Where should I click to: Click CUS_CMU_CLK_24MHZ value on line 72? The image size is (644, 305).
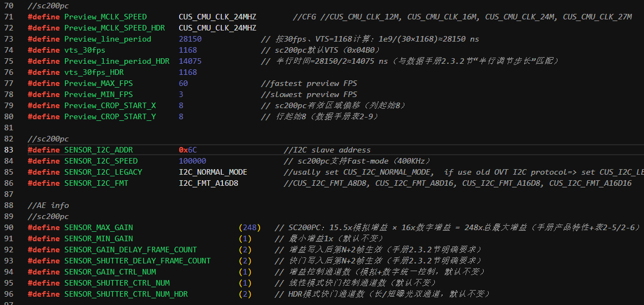tap(217, 28)
